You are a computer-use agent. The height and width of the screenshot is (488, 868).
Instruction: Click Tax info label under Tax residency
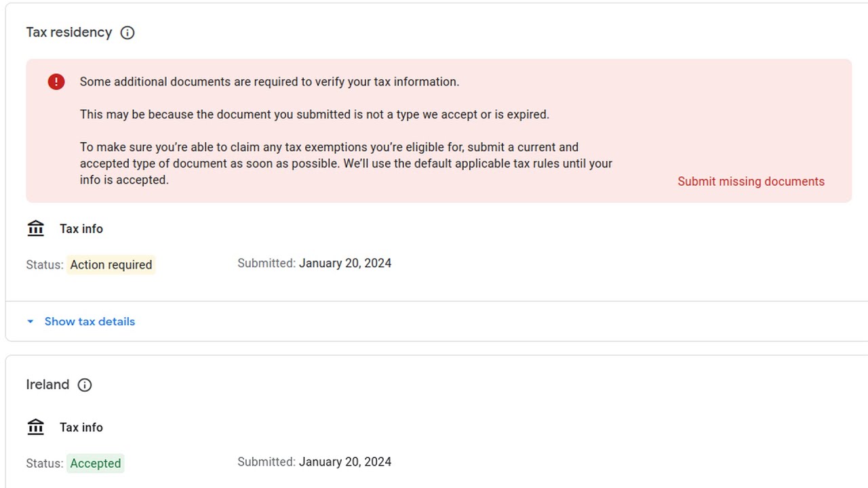(81, 229)
